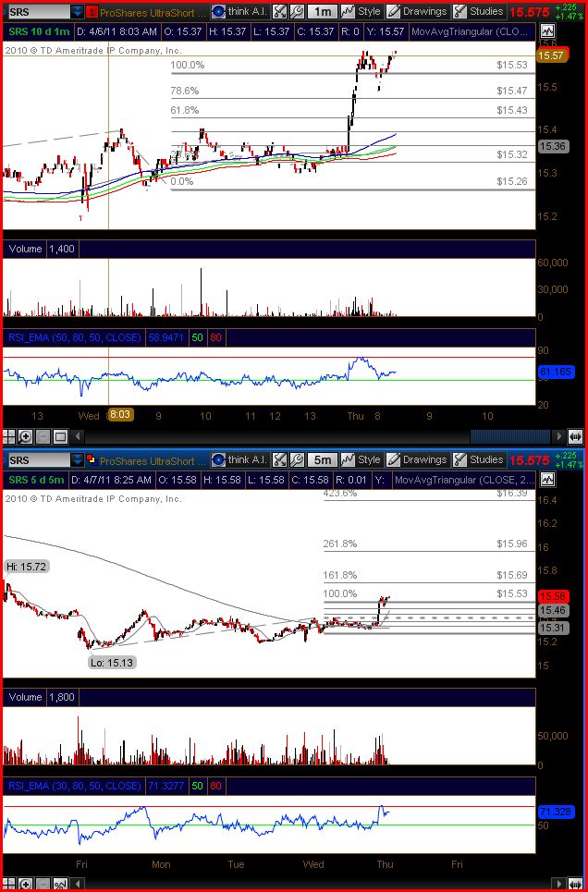This screenshot has width=588, height=892.
Task: Change the 1m timeframe button
Action: point(322,11)
